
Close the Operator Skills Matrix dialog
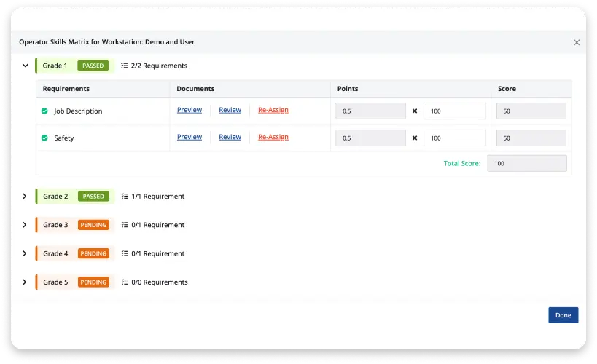pyautogui.click(x=577, y=42)
